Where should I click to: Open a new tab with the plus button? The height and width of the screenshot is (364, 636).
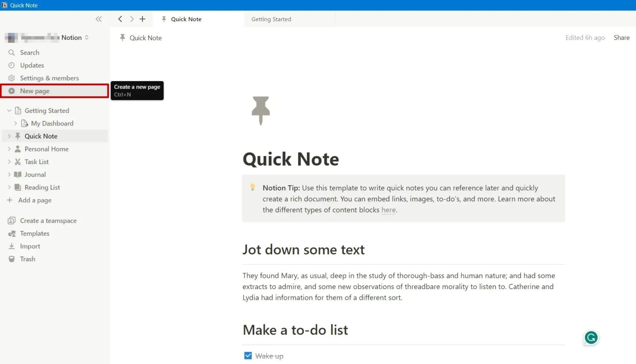[142, 19]
